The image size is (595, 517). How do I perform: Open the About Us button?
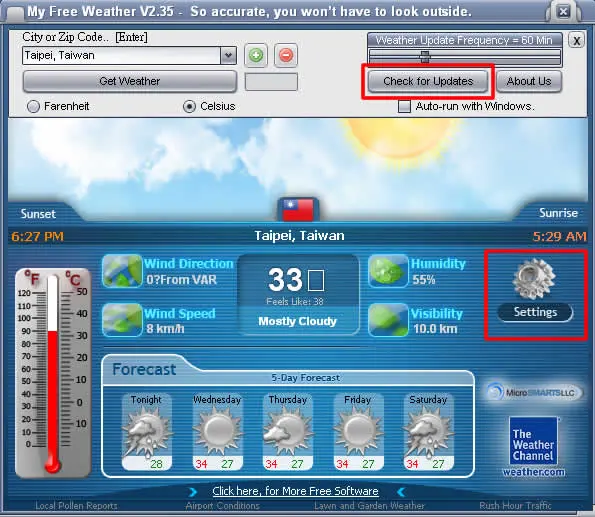[x=529, y=81]
